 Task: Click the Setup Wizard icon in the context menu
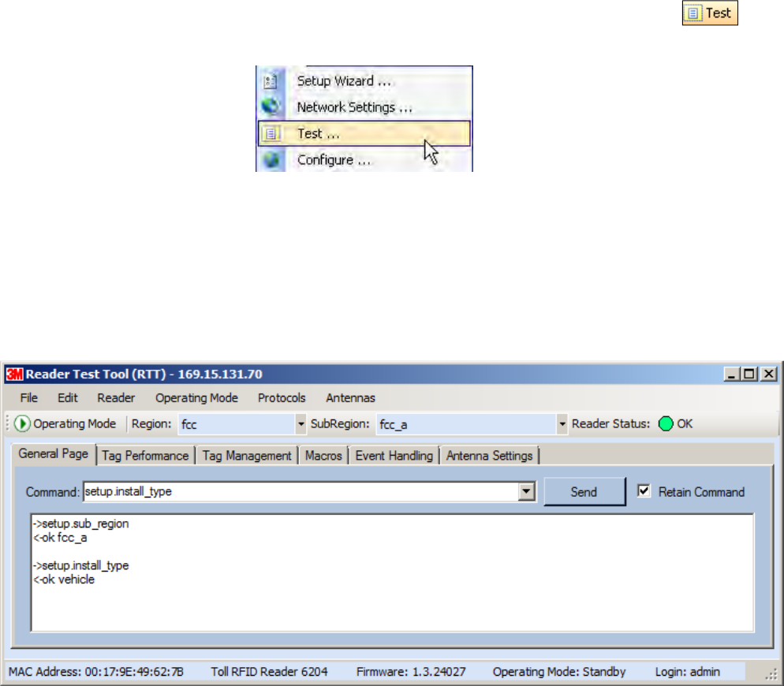(x=271, y=81)
